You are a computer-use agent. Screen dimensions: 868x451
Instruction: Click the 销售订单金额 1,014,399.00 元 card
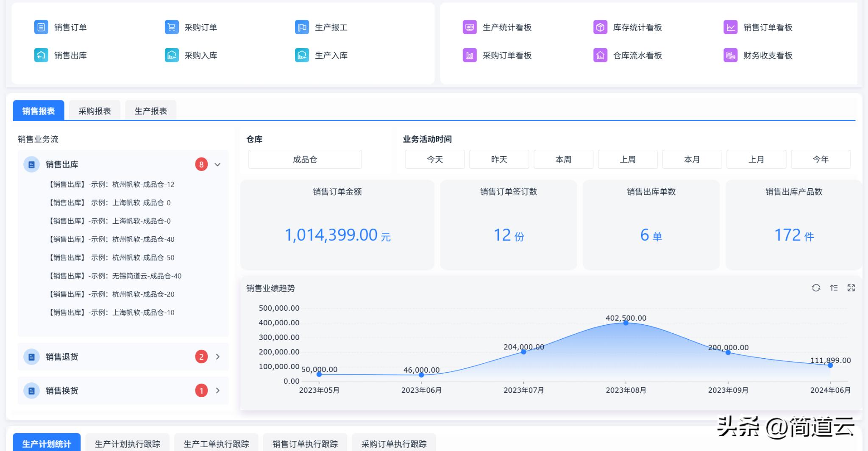pos(337,225)
